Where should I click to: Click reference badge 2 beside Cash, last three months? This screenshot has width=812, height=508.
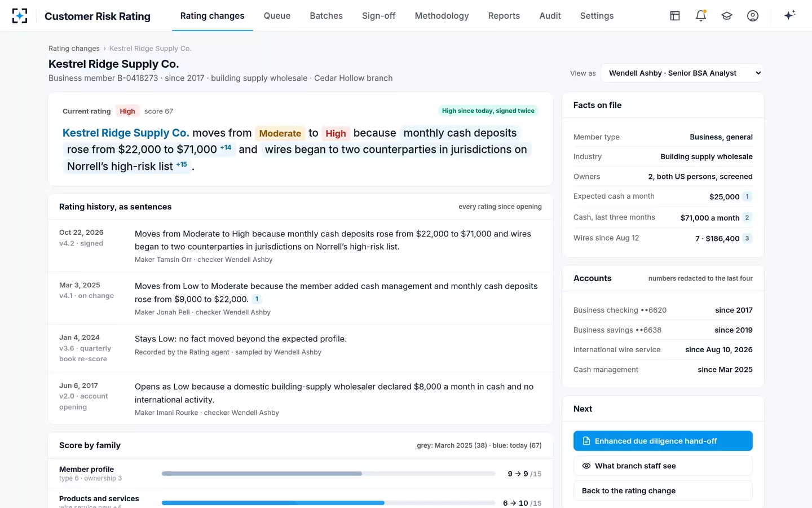click(747, 217)
